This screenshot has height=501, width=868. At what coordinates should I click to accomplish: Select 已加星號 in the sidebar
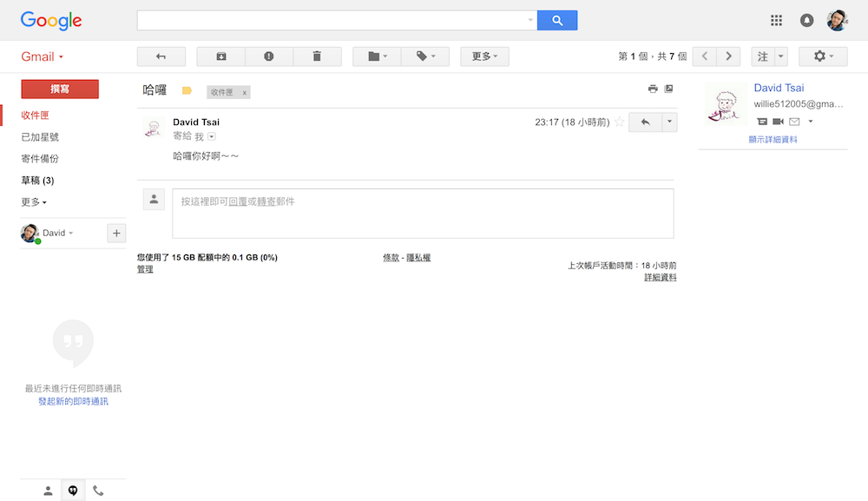(40, 136)
